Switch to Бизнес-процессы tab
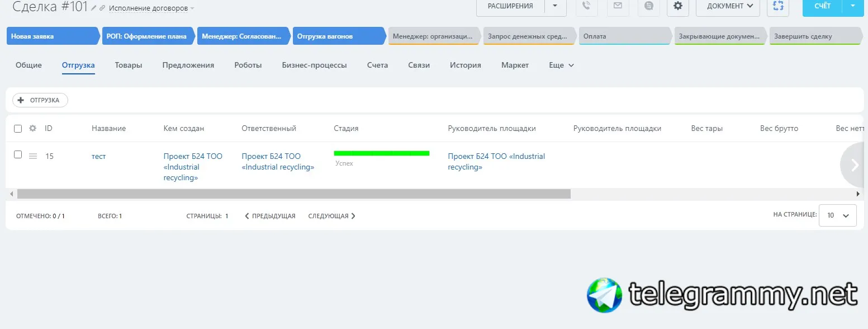Image resolution: width=868 pixels, height=329 pixels. pos(315,65)
